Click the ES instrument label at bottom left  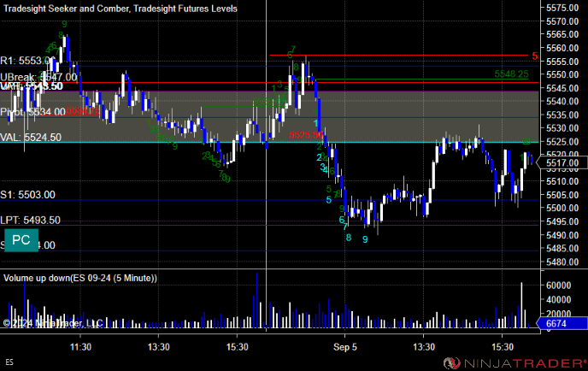tap(9, 362)
